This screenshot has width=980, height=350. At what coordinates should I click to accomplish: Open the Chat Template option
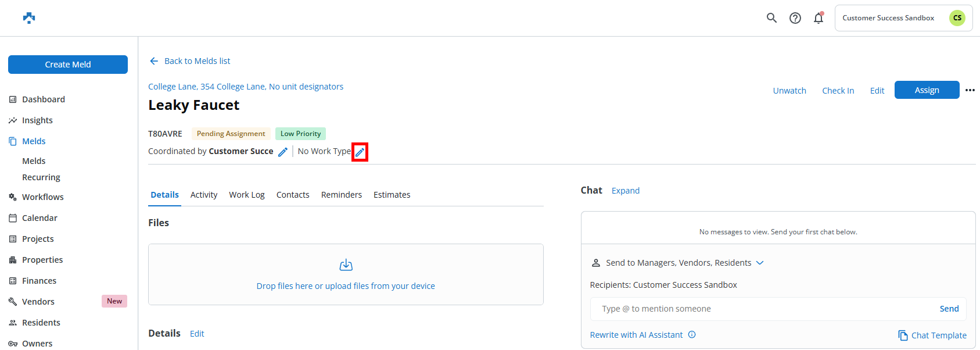[x=932, y=335]
